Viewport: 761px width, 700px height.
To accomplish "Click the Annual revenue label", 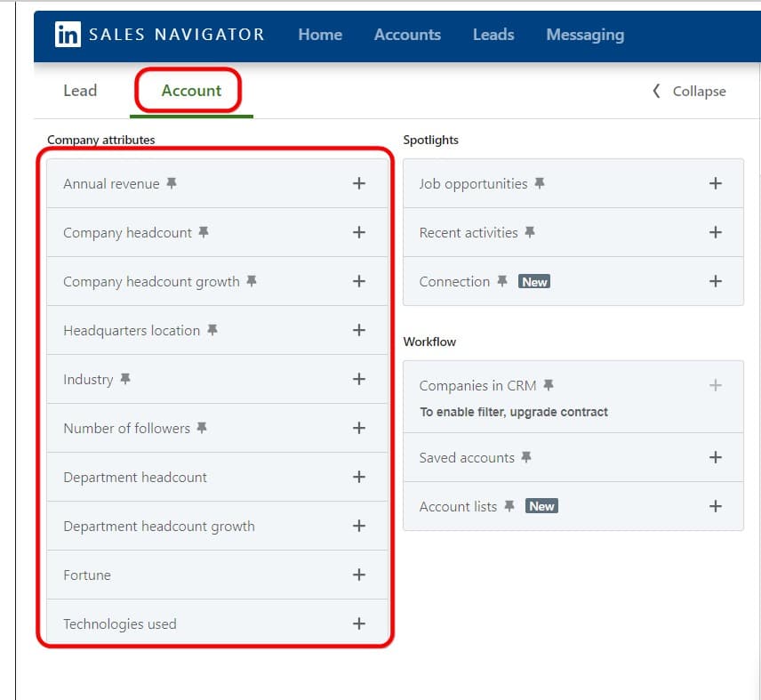I will 111,184.
